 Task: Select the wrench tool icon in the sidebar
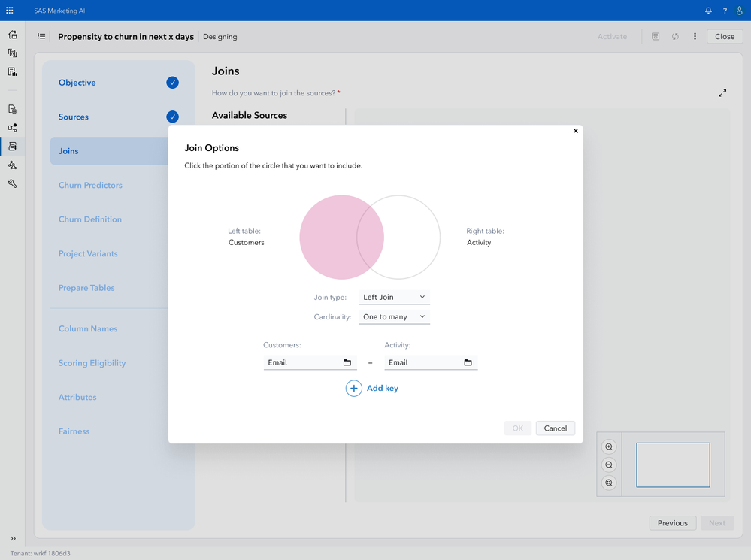pyautogui.click(x=12, y=183)
